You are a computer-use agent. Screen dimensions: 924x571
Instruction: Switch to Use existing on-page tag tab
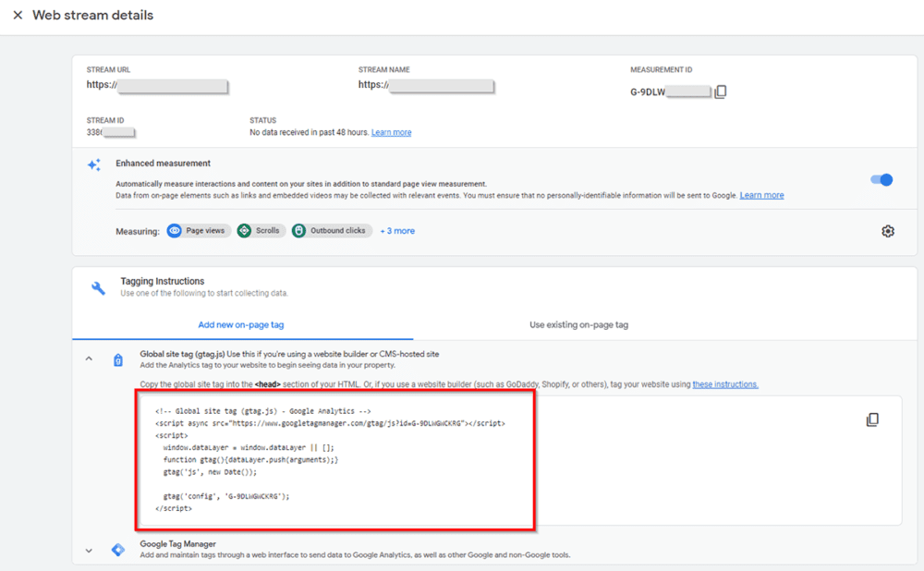click(x=578, y=325)
